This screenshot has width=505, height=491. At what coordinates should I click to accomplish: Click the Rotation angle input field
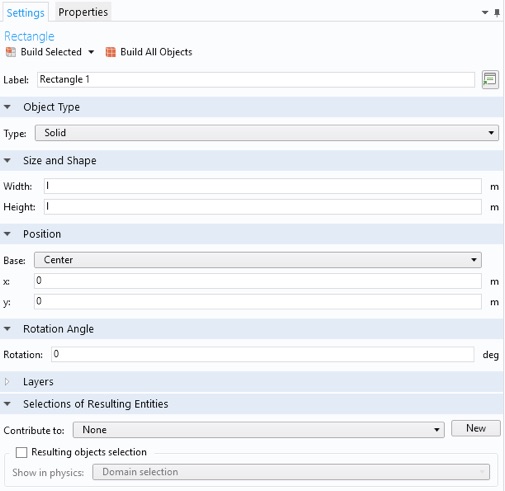point(263,354)
